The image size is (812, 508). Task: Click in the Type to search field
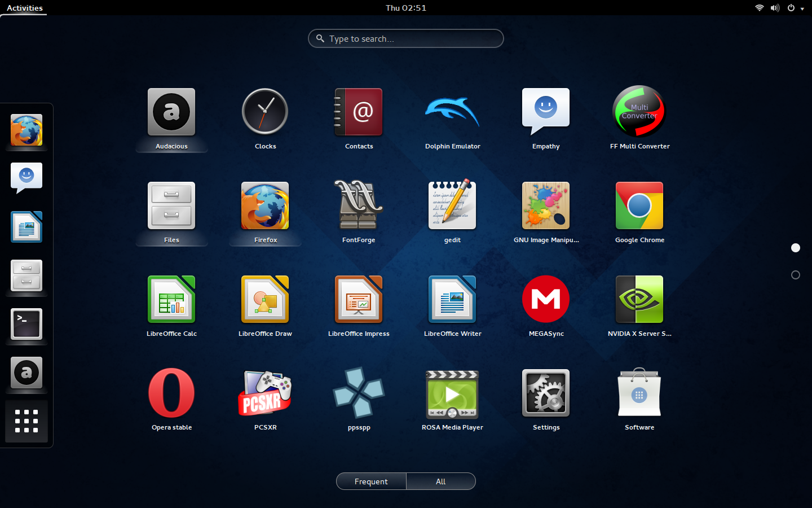click(406, 38)
